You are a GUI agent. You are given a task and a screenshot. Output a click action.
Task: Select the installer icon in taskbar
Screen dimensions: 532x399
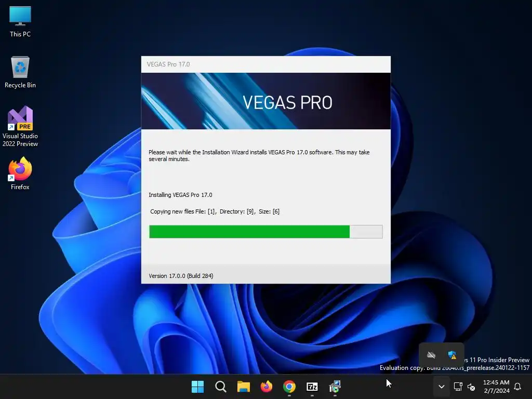(335, 387)
